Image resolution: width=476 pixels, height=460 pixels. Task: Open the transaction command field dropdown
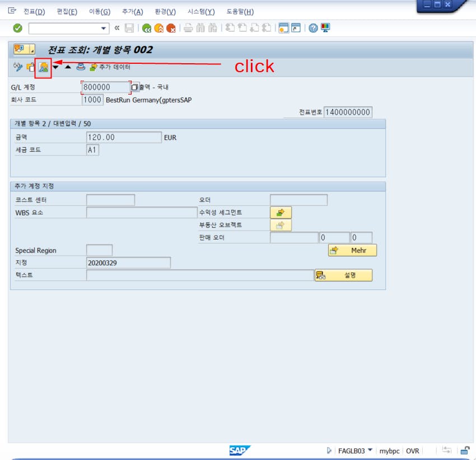point(104,29)
